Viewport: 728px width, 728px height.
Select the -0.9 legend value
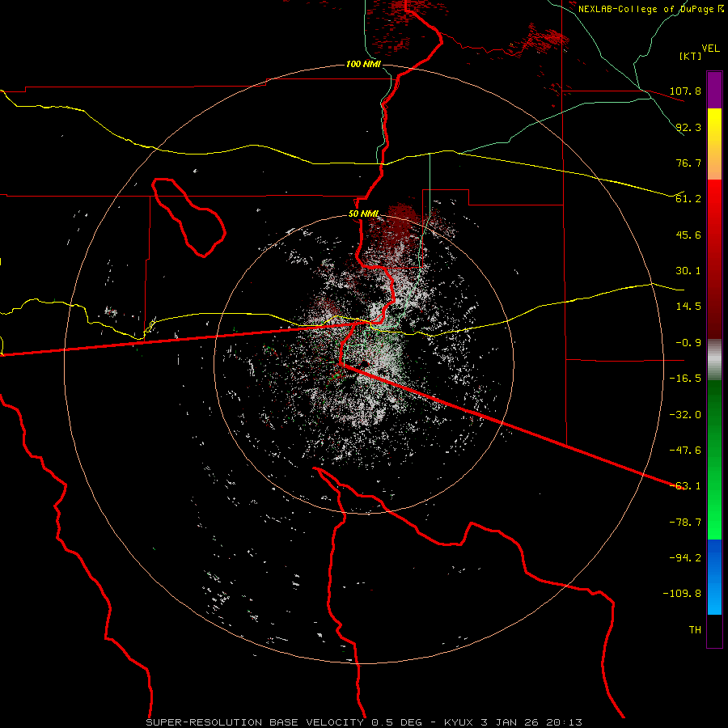click(685, 343)
